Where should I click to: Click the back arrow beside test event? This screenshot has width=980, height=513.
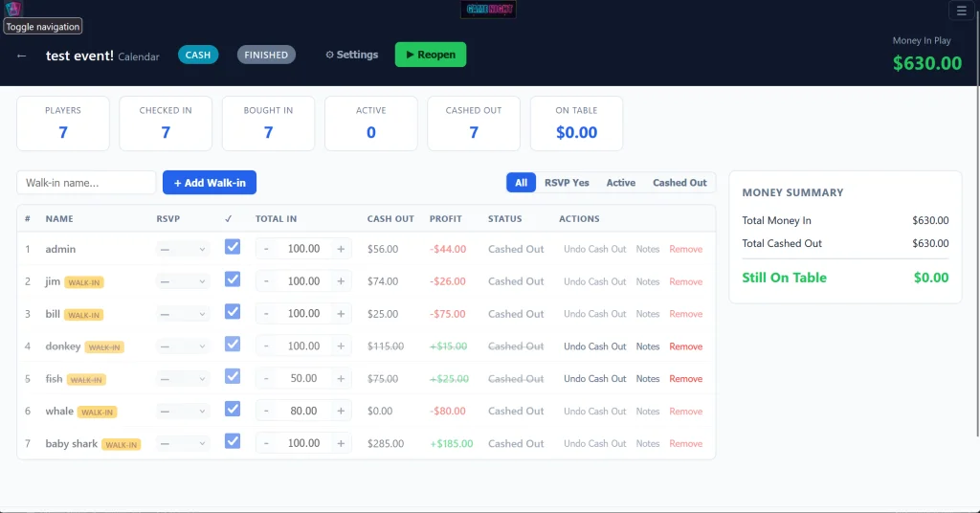coord(21,56)
